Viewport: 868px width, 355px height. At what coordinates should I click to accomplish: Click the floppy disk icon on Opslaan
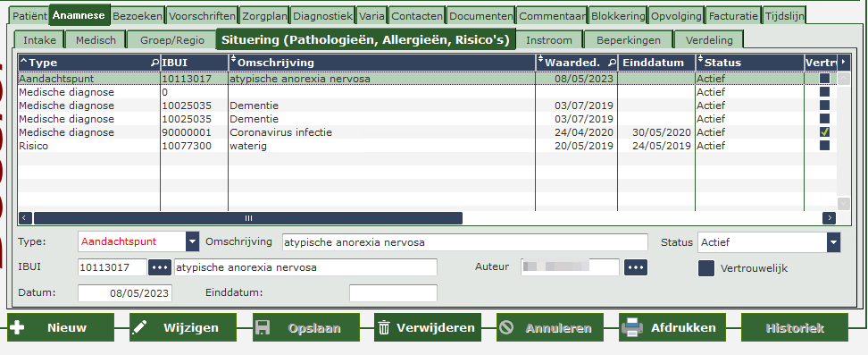263,327
